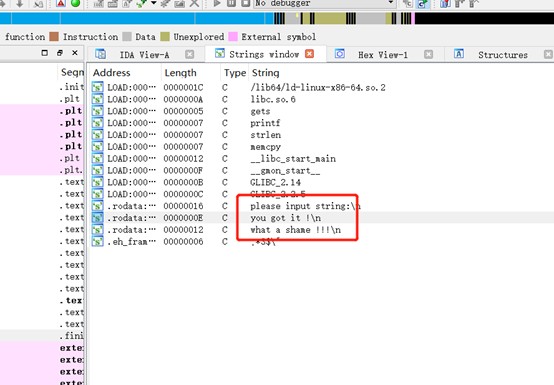Click the string icon on the __libc_start_main row
This screenshot has width=554, height=385.
[x=98, y=159]
